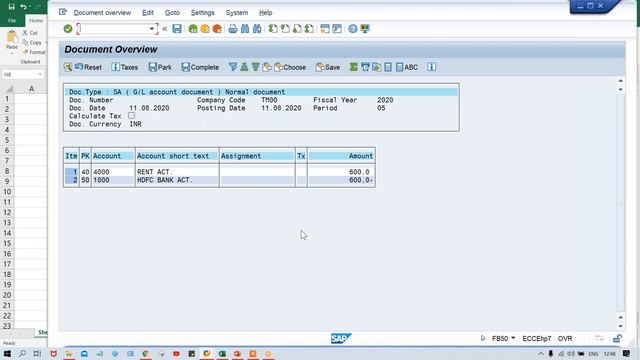Viewport: 640px width, 360px height.
Task: Expand the status bar triangle left of FB50
Action: (x=483, y=338)
